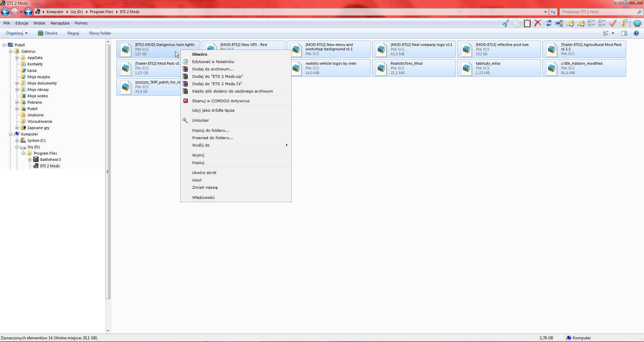Viewport: 644px width, 342px height.
Task: Choose Otwórz in the context menu
Action: [236, 54]
